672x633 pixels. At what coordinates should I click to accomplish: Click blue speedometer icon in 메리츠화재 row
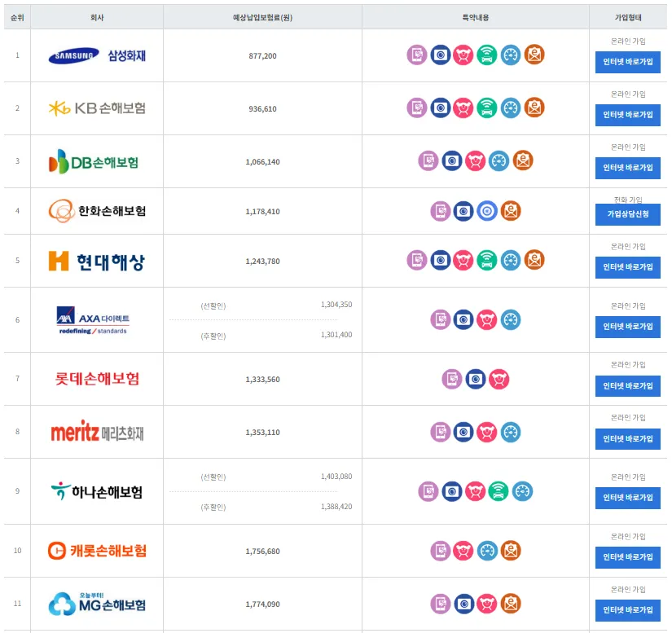[x=511, y=432]
